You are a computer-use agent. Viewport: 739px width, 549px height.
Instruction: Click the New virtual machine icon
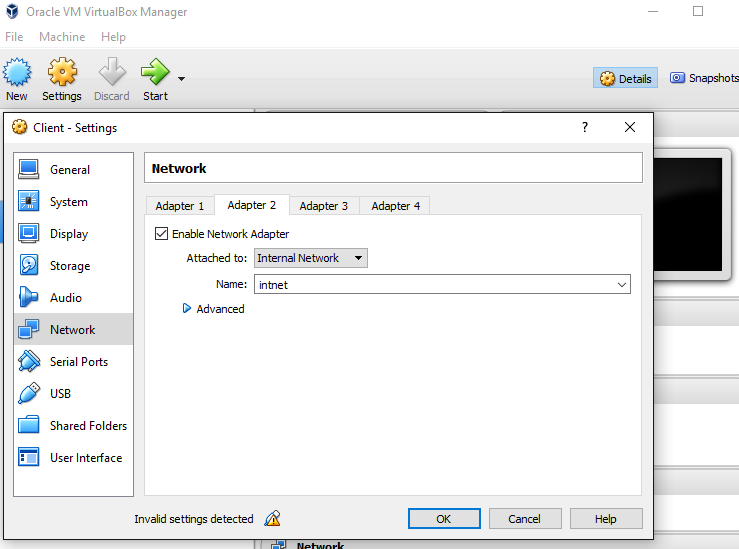tap(17, 72)
